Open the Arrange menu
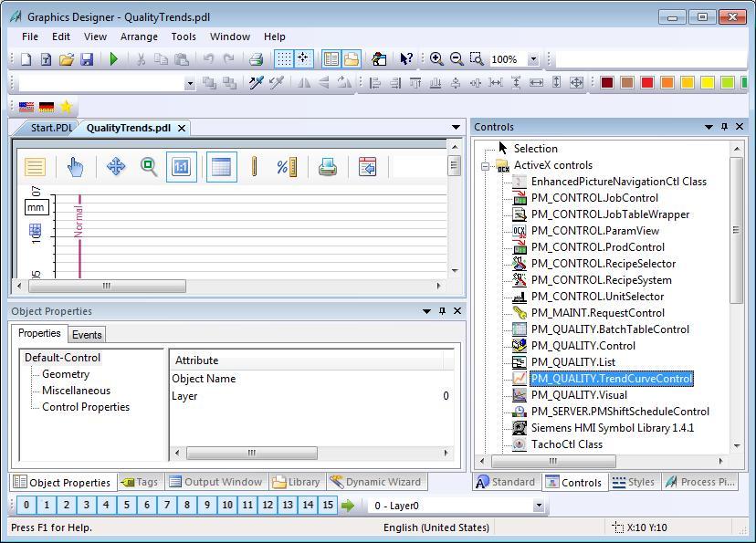This screenshot has width=756, height=543. [139, 37]
